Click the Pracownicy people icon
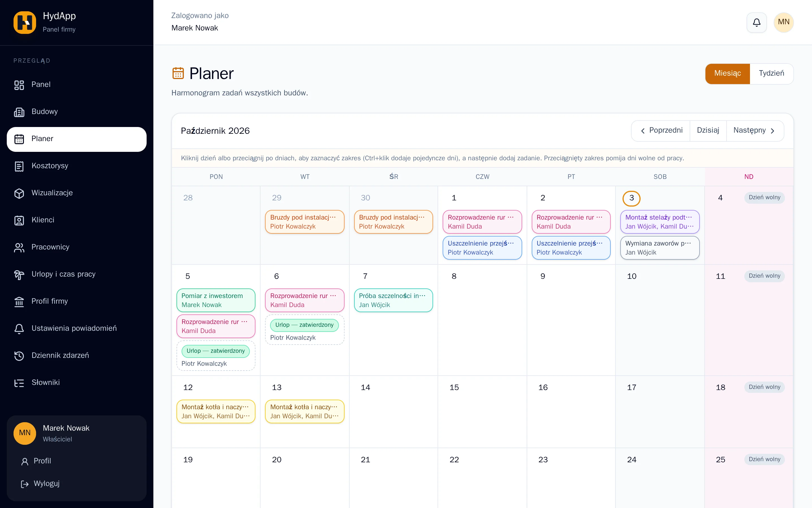 pos(19,247)
